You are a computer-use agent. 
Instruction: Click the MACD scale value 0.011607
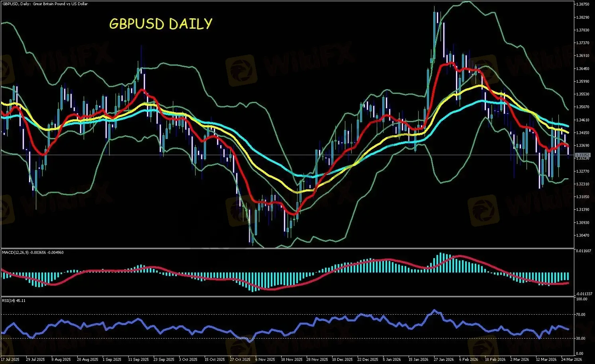[583, 251]
